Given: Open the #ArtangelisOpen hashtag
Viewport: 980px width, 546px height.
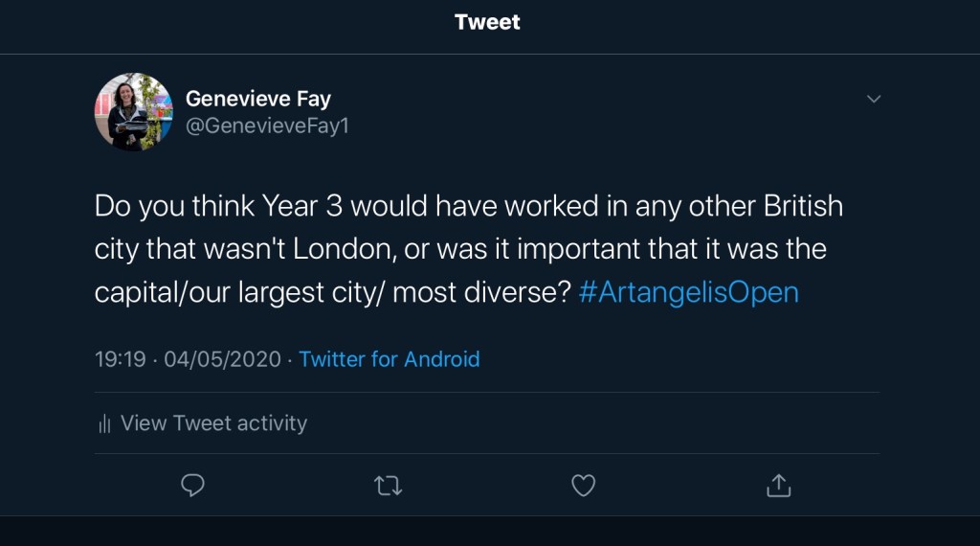Looking at the screenshot, I should pos(689,292).
